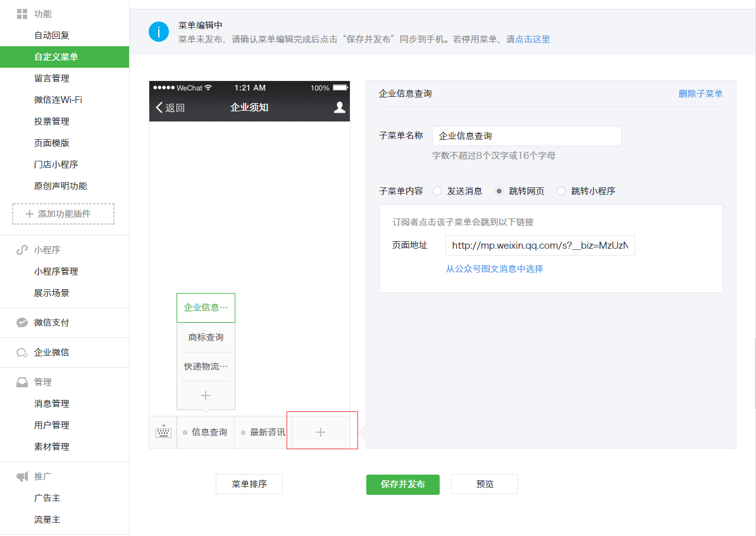Tap the profile person icon in phone header
This screenshot has height=536, width=756.
340,108
